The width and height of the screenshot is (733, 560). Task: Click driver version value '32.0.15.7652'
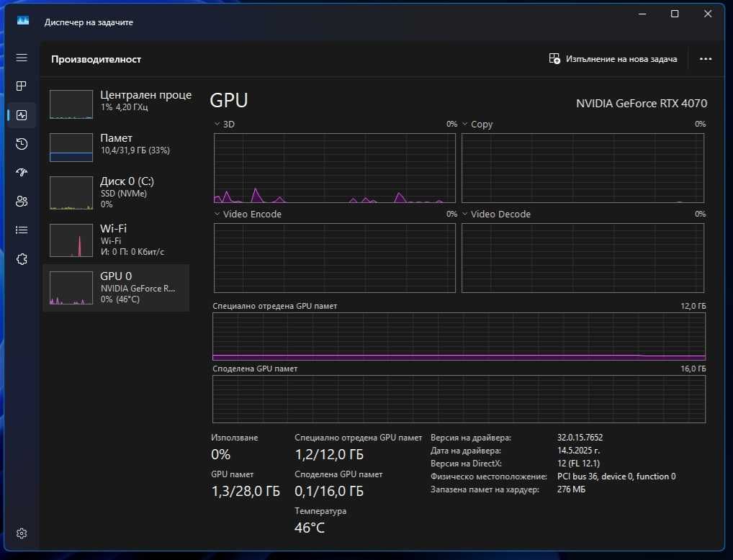click(580, 438)
